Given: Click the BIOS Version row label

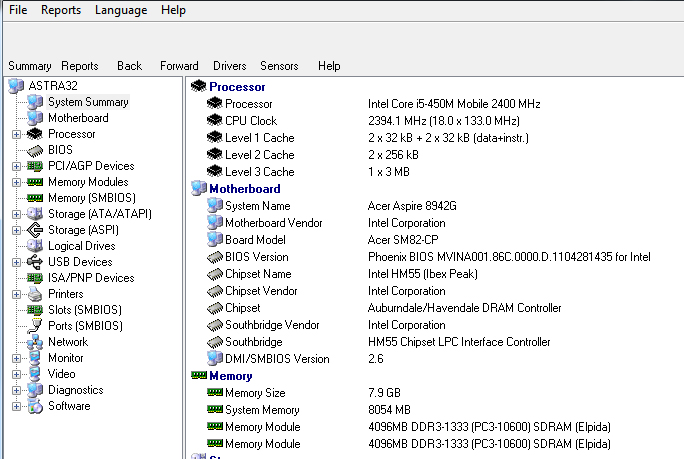Looking at the screenshot, I should [256, 257].
